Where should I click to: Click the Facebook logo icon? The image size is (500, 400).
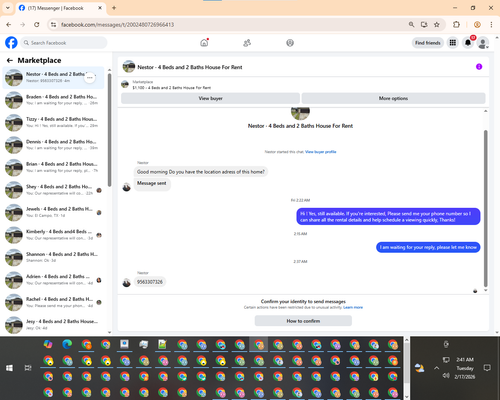pyautogui.click(x=11, y=43)
